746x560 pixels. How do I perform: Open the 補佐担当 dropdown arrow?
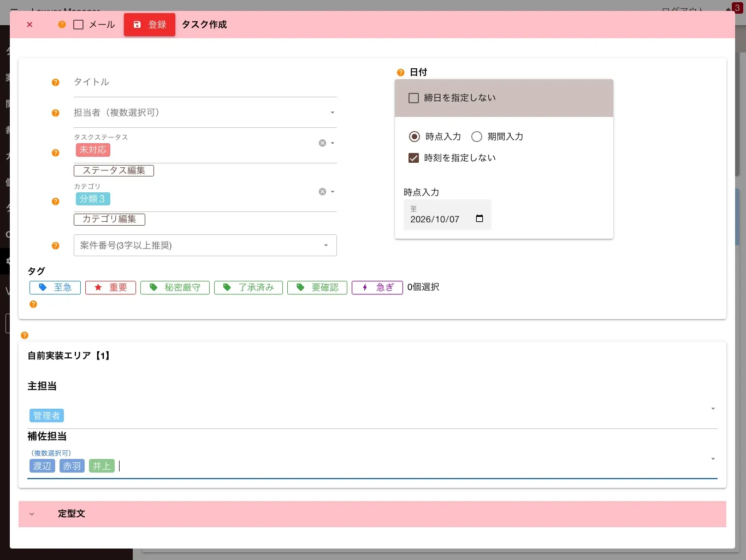click(713, 459)
